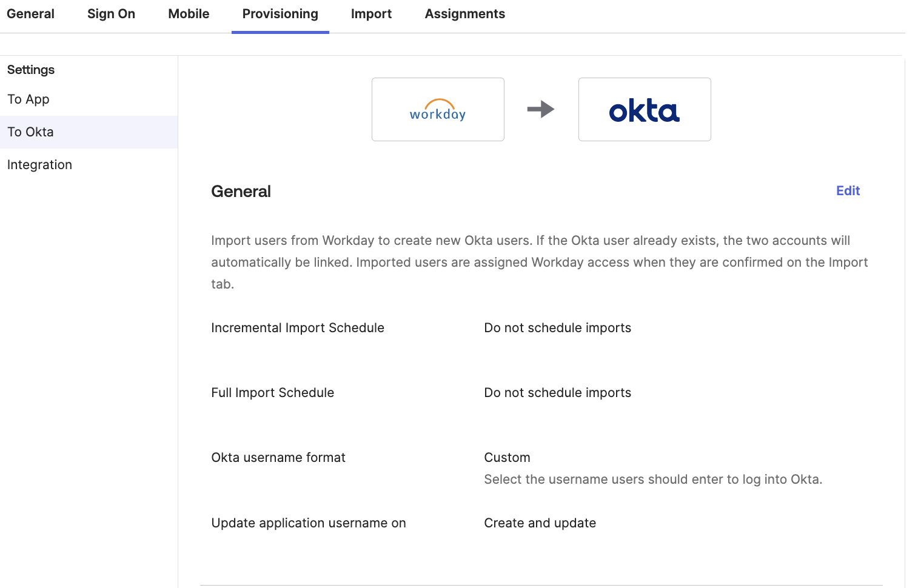Click the Settings heading in the sidebar
Image resolution: width=918 pixels, height=588 pixels.
(x=30, y=70)
